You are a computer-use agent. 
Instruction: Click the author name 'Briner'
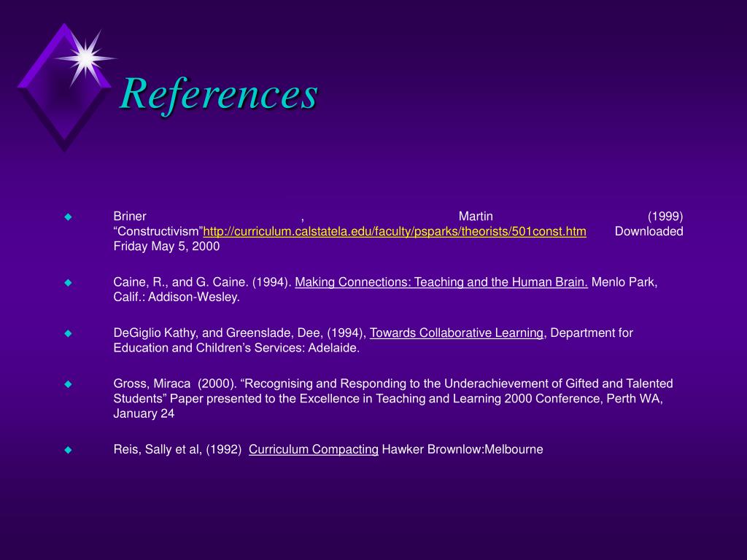click(x=130, y=216)
